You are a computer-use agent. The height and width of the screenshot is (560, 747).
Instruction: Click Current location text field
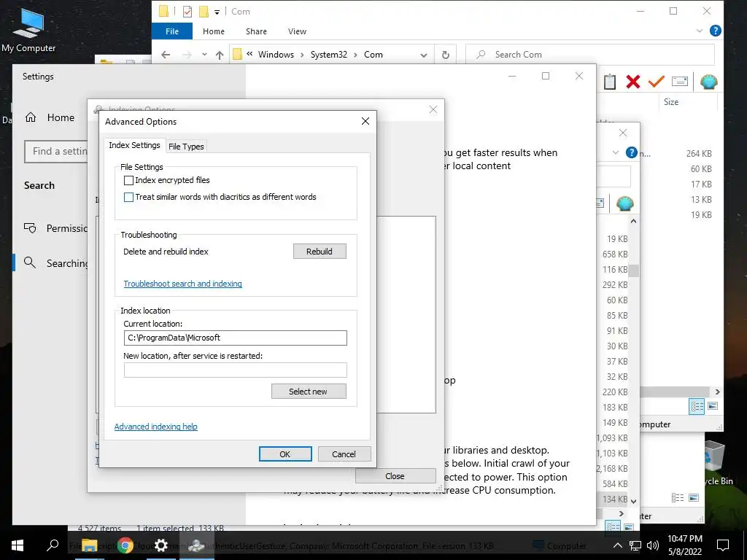[236, 338]
